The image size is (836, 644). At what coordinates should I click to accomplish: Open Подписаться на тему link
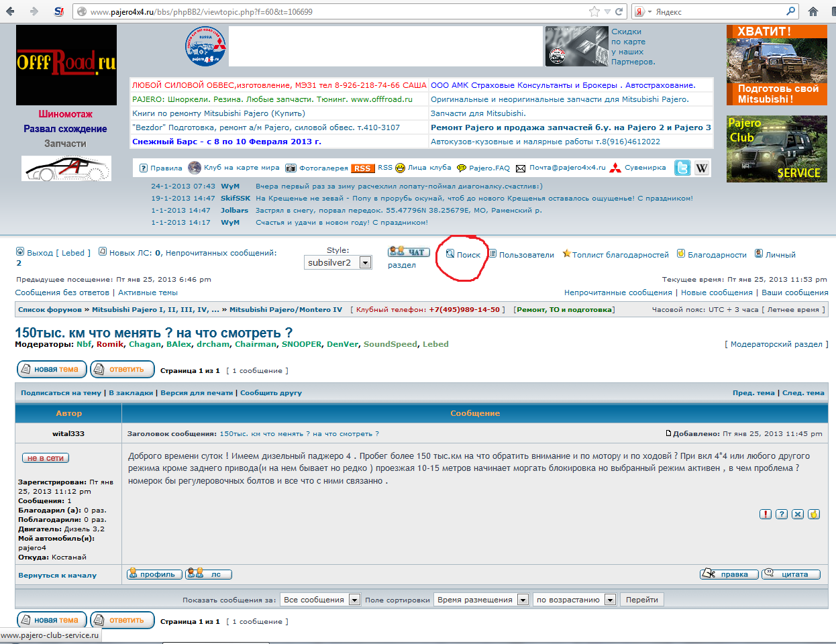pyautogui.click(x=61, y=392)
